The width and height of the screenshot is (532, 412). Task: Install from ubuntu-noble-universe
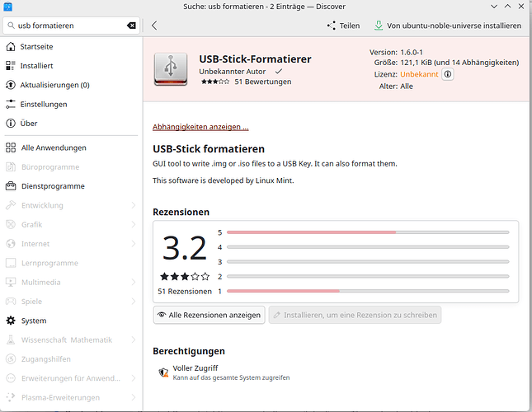[447, 26]
